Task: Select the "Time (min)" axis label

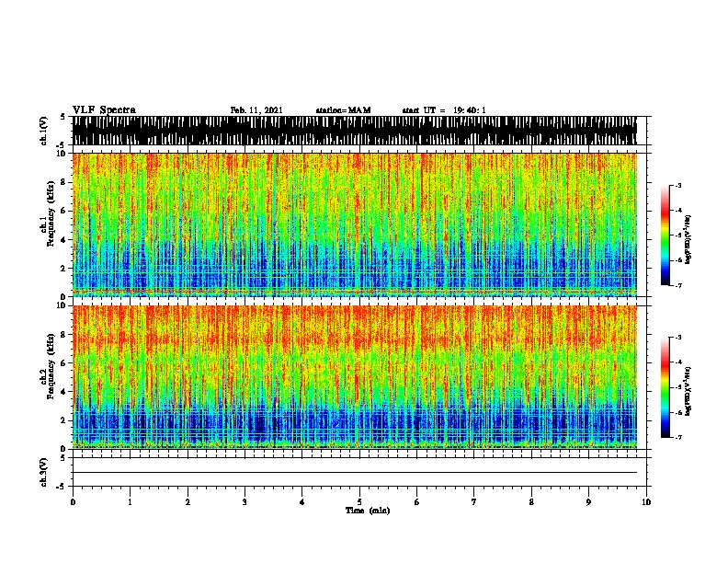Action: 368,511
